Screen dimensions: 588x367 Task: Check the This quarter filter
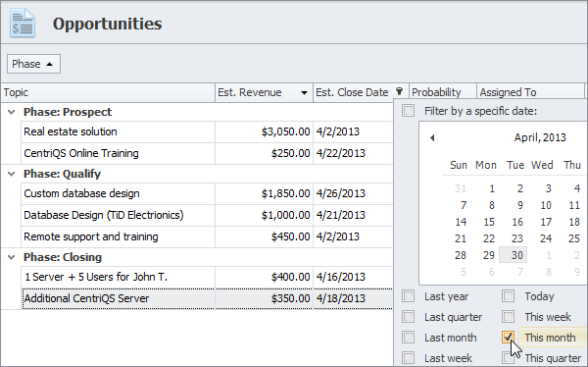(x=507, y=357)
